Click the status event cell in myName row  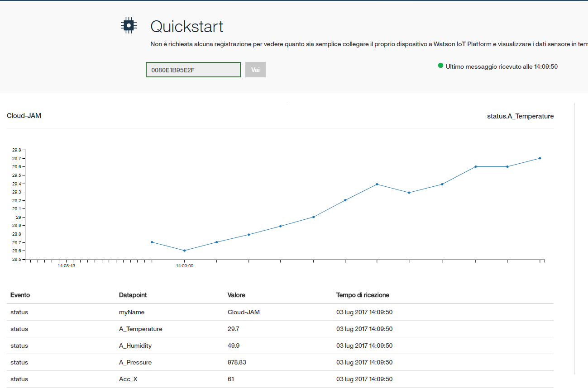[19, 312]
